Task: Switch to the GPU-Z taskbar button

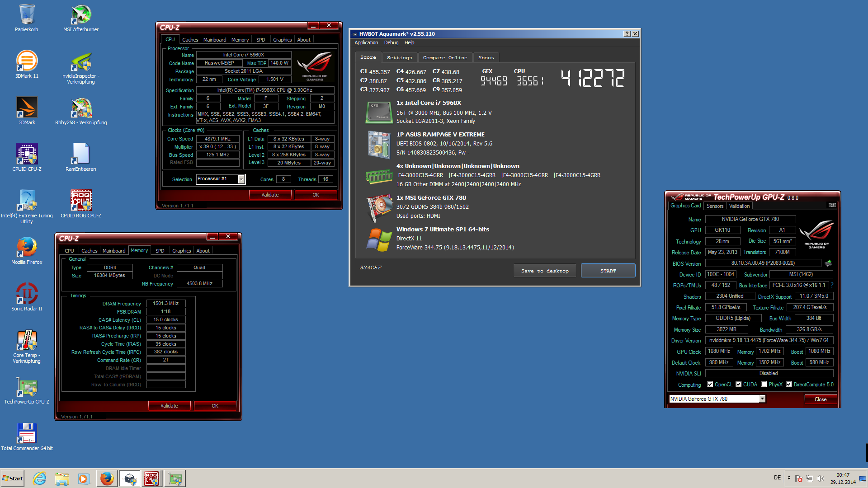Action: pyautogui.click(x=175, y=479)
